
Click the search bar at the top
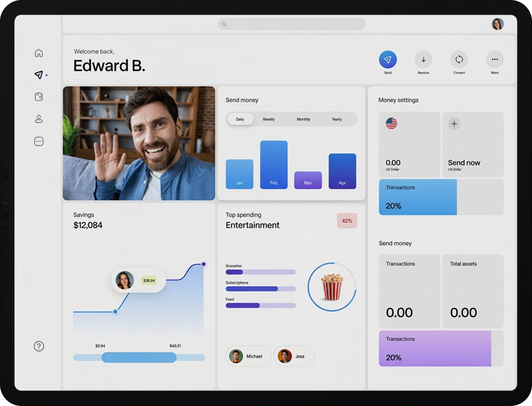tap(291, 24)
